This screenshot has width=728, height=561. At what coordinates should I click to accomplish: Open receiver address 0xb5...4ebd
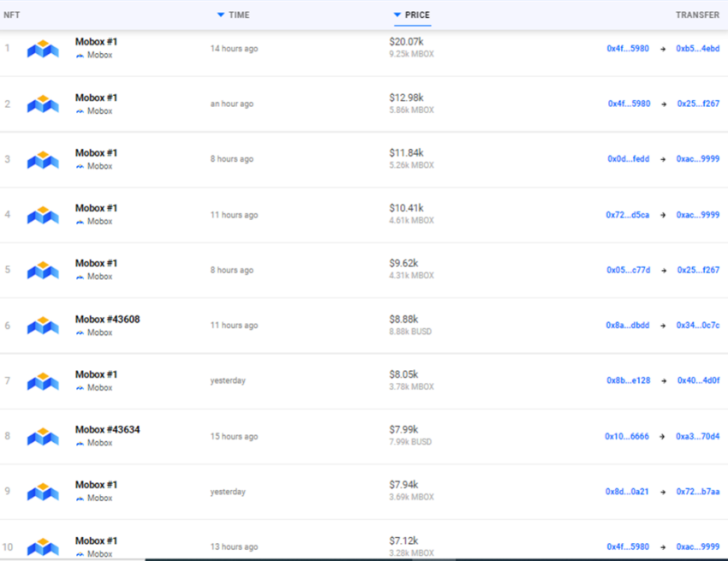[698, 48]
